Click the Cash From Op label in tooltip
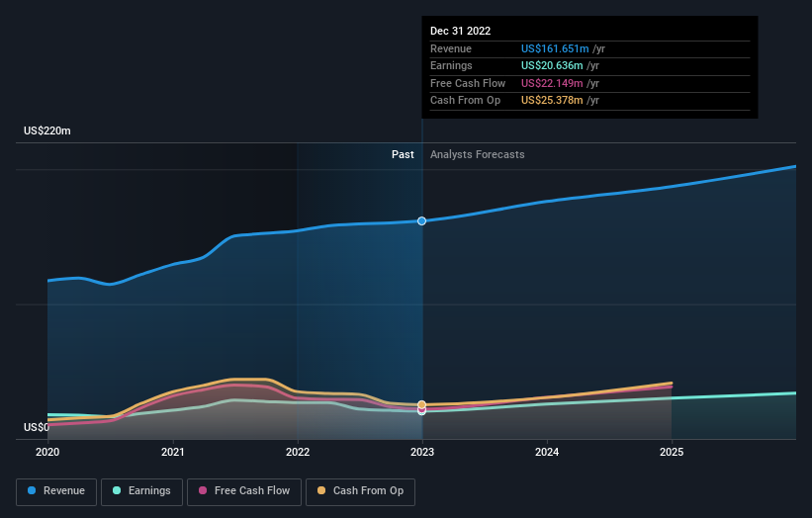This screenshot has height=518, width=812. point(465,101)
